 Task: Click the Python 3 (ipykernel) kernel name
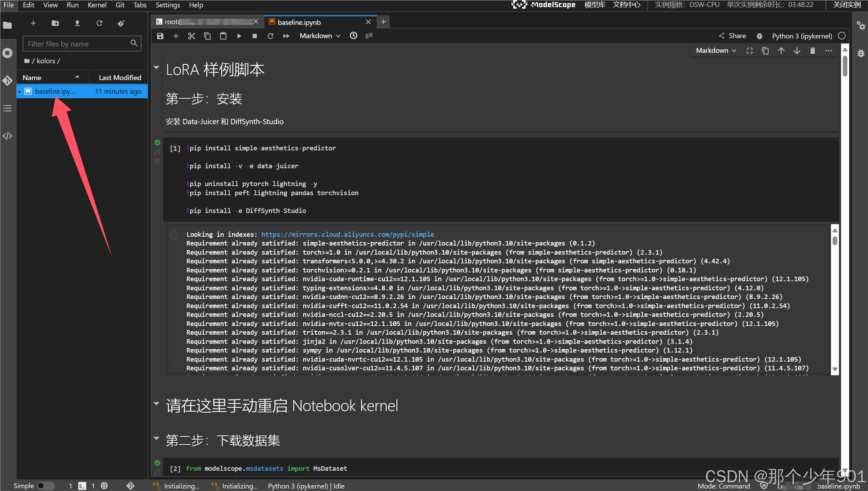[802, 36]
